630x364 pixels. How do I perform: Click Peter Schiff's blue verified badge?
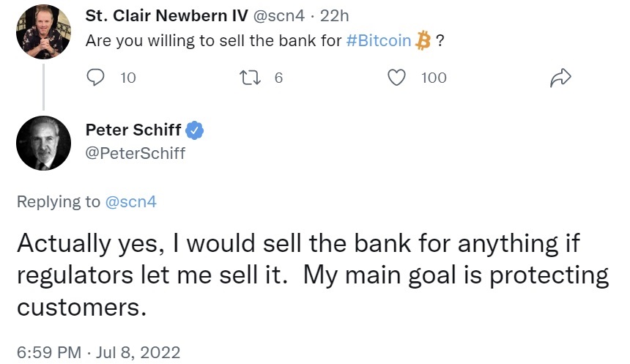(x=194, y=130)
